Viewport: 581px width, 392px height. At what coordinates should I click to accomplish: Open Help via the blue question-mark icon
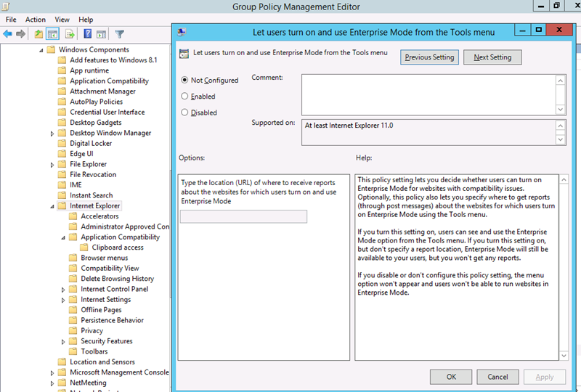[87, 33]
